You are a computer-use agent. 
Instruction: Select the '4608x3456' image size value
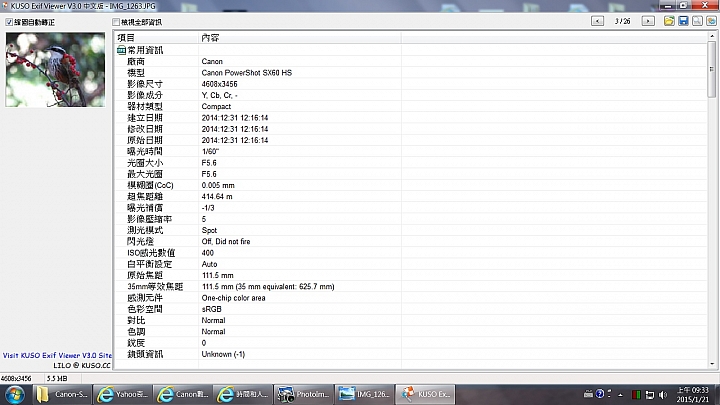tap(219, 84)
